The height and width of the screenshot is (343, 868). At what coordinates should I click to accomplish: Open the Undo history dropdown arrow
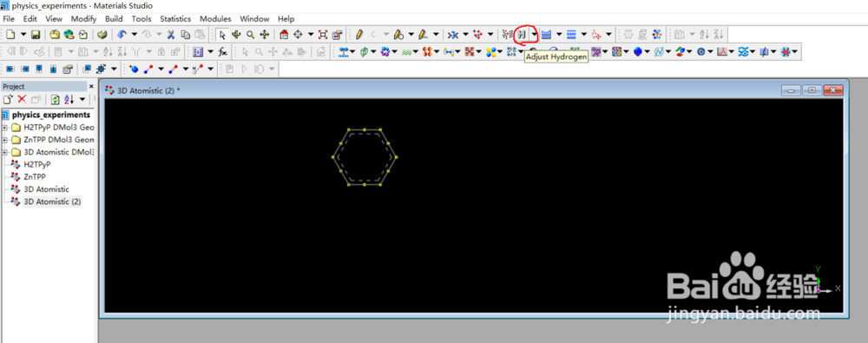coord(135,35)
